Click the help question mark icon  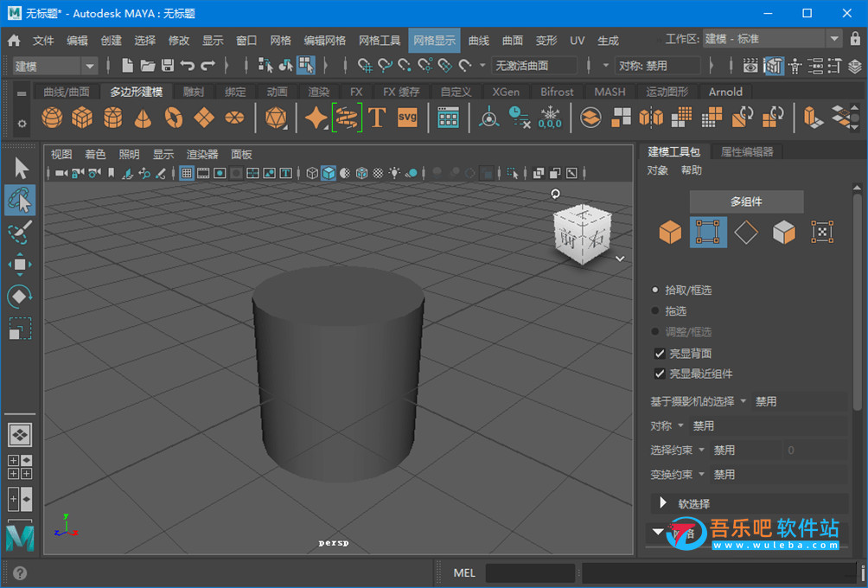click(20, 573)
